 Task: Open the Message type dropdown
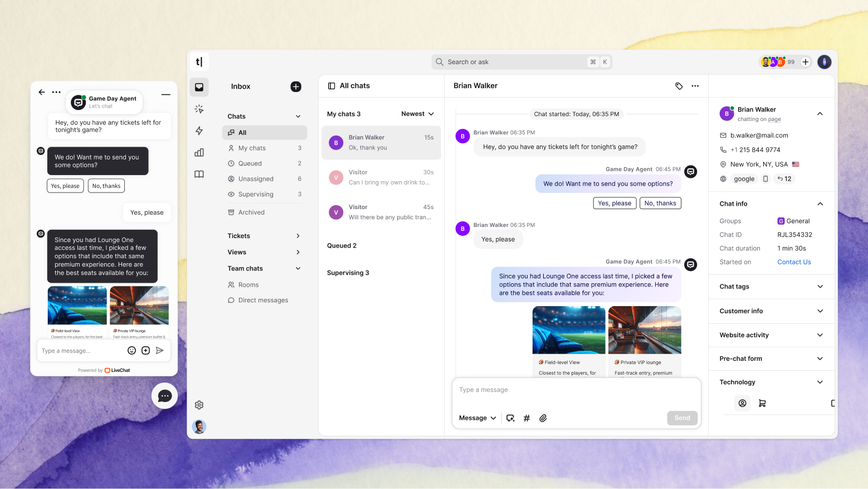(x=477, y=418)
